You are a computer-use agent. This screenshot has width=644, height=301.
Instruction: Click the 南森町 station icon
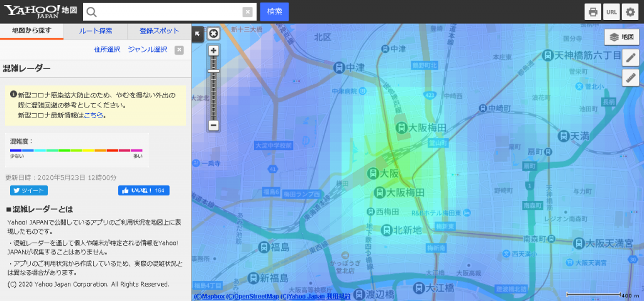(552, 238)
